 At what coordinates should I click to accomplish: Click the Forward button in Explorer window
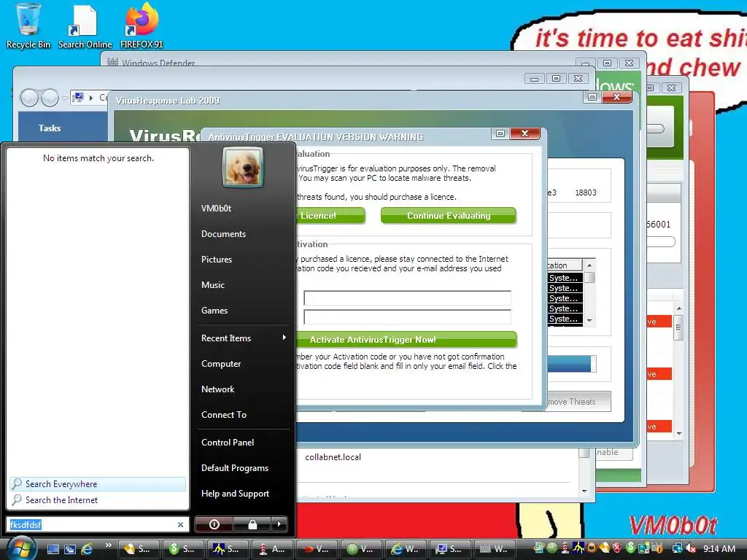[50, 98]
